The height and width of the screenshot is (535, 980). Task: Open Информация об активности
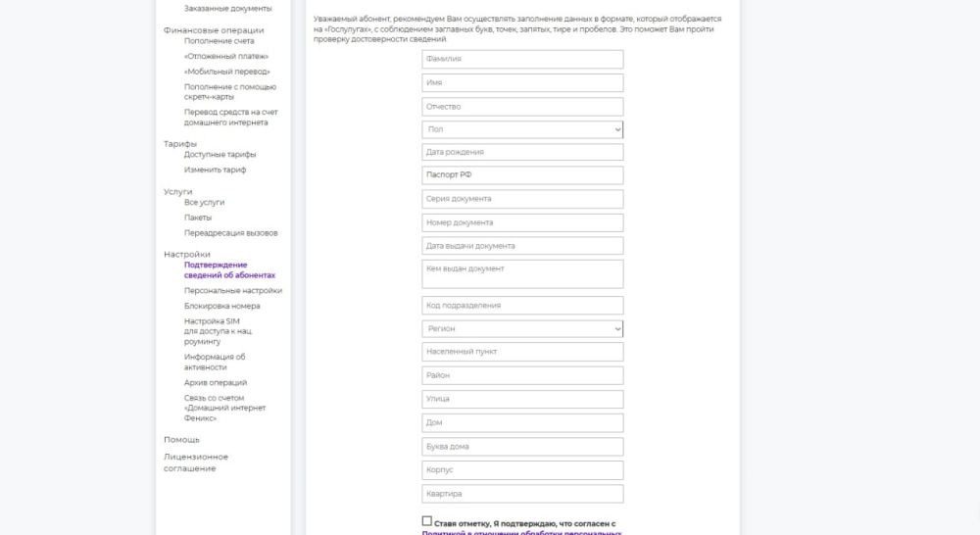pos(215,362)
